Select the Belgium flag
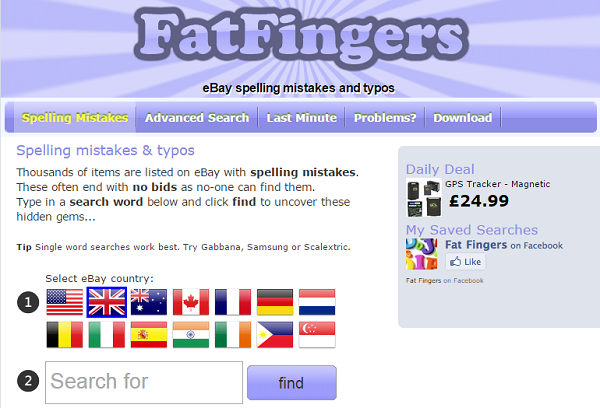Screen dimensions: 600x408 point(65,335)
